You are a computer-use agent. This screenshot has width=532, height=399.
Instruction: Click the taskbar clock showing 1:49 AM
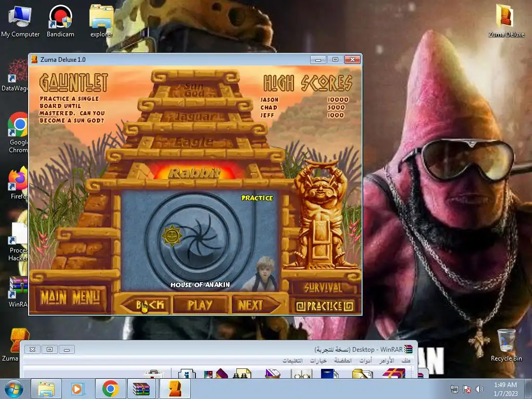coord(506,389)
